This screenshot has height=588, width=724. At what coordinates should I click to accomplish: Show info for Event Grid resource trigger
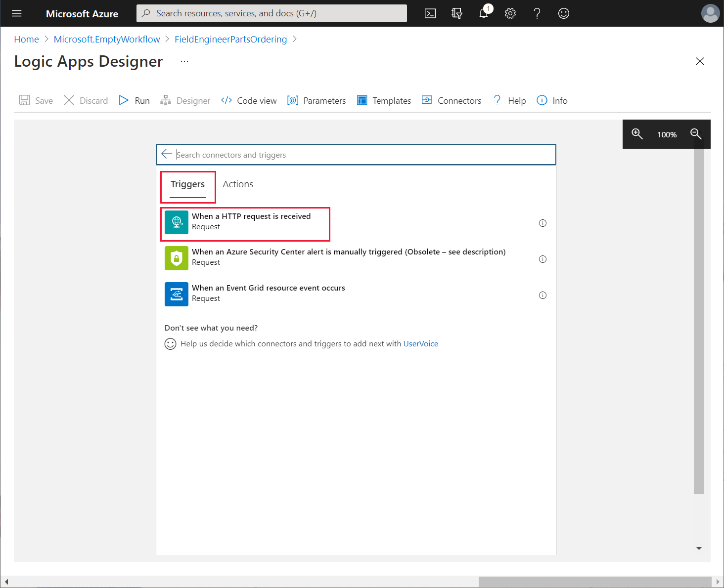(x=543, y=295)
